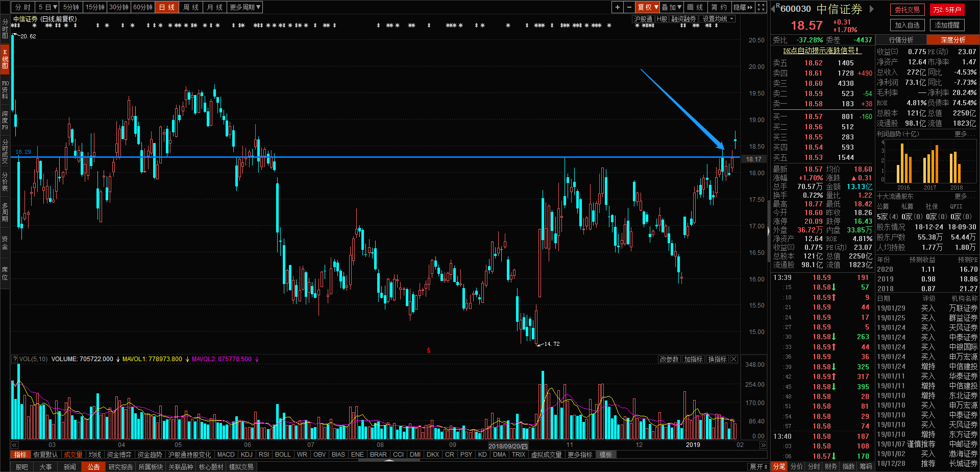Open 叠加 overlay dropdown
Screen dimensions: 980x472
click(x=671, y=7)
